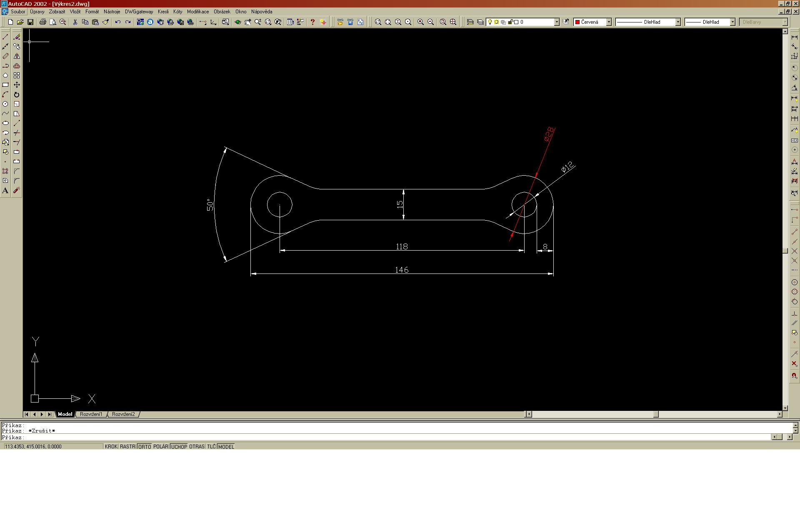800x532 pixels.
Task: Click the Trim tool
Action: pos(17,133)
